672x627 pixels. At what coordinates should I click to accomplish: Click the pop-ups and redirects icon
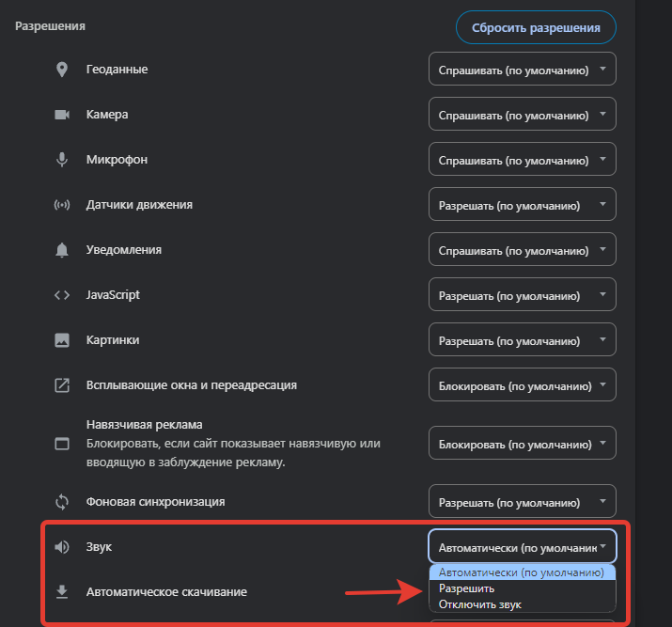[x=62, y=384]
